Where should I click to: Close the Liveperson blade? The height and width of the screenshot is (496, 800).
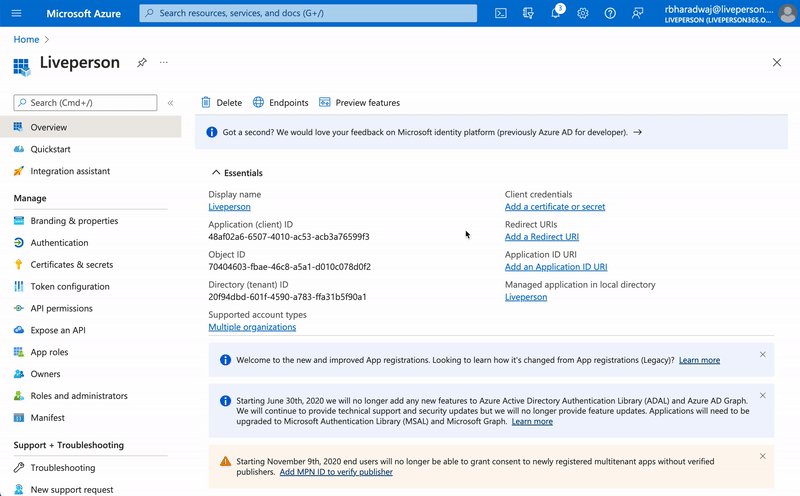coord(777,62)
